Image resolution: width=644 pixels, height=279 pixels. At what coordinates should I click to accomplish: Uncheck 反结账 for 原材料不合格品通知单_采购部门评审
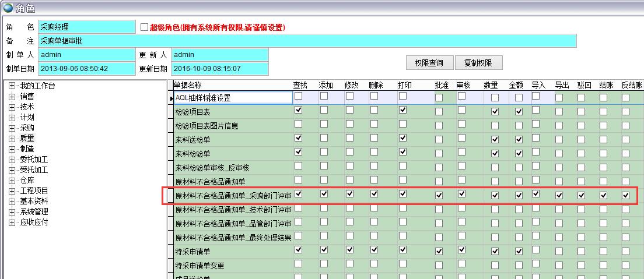click(x=625, y=195)
